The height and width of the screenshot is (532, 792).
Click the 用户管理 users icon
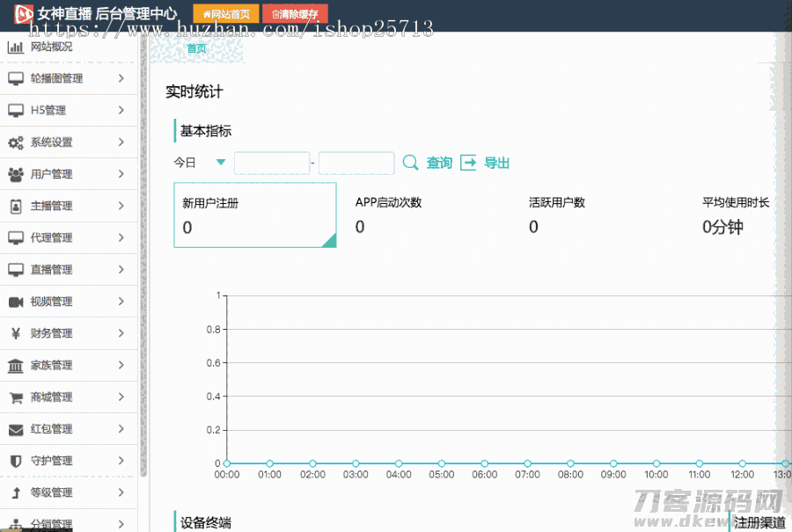tap(16, 174)
